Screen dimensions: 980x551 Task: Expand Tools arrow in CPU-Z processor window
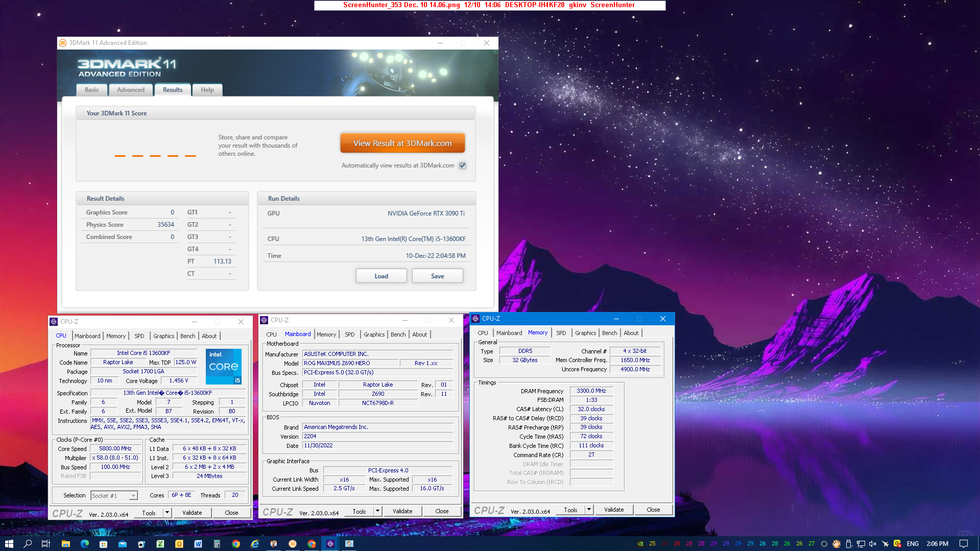tap(167, 513)
